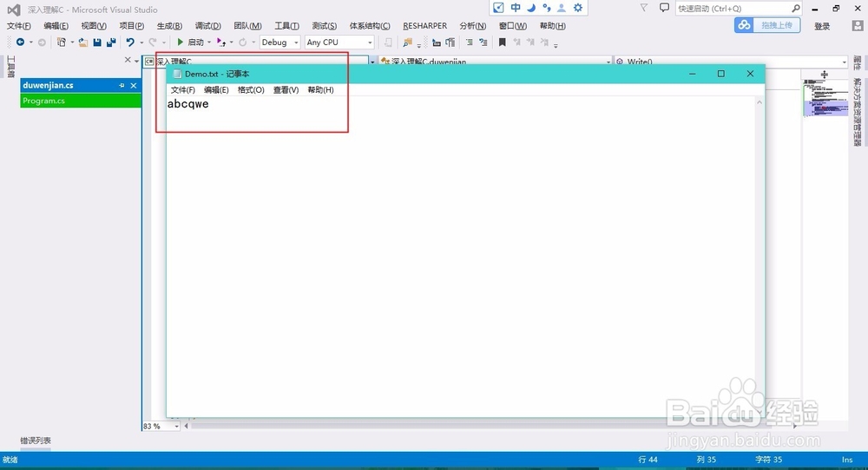Pin the duwenjian.cs tab
Viewport: 868px width, 470px height.
[122, 85]
